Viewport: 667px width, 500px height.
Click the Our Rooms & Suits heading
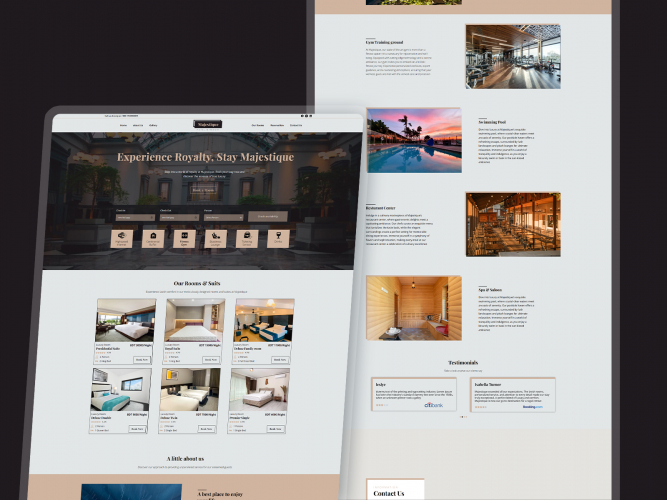(x=197, y=283)
